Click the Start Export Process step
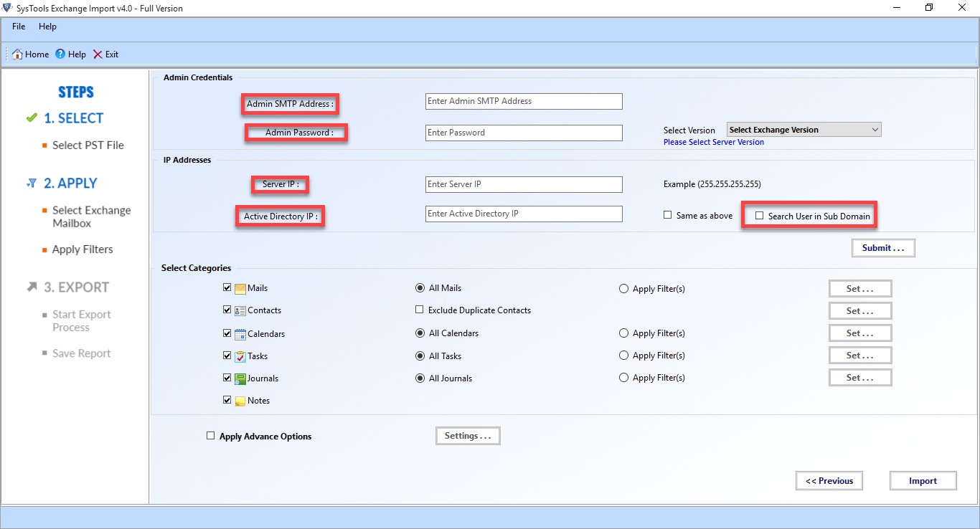Screen dimensions: 980x529 (81, 320)
